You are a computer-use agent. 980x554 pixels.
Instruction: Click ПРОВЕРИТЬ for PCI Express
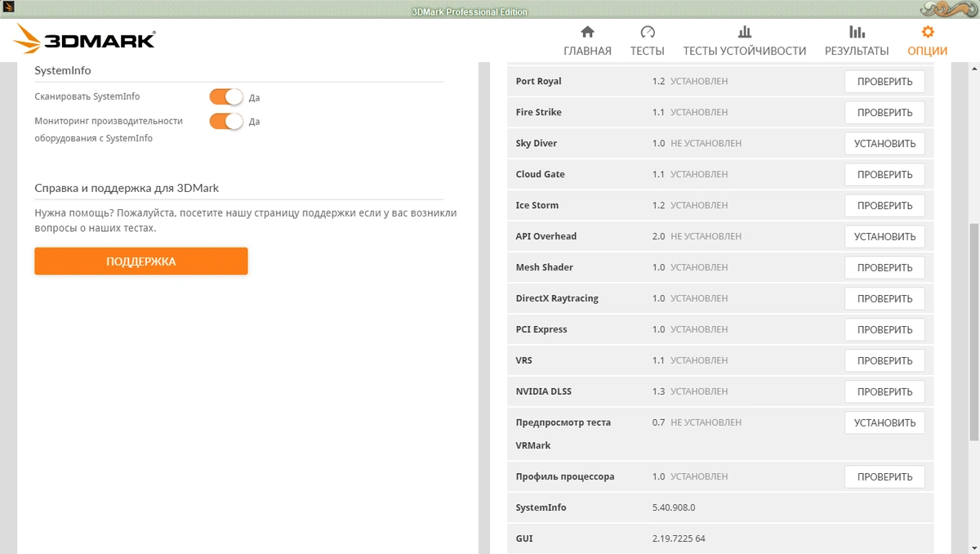point(884,330)
